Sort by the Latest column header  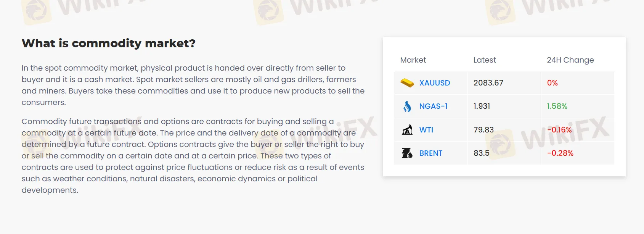point(484,60)
